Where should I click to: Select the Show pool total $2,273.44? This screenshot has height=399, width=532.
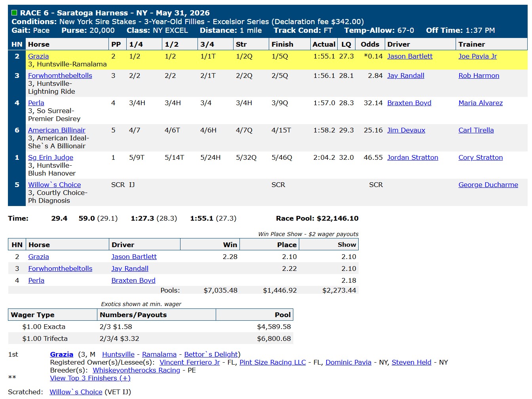339,290
